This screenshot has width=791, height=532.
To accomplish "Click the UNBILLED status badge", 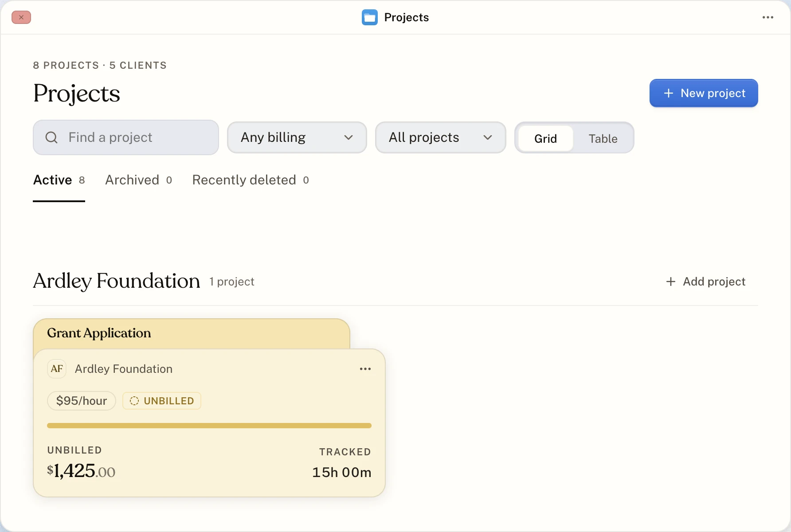I will pos(162,401).
